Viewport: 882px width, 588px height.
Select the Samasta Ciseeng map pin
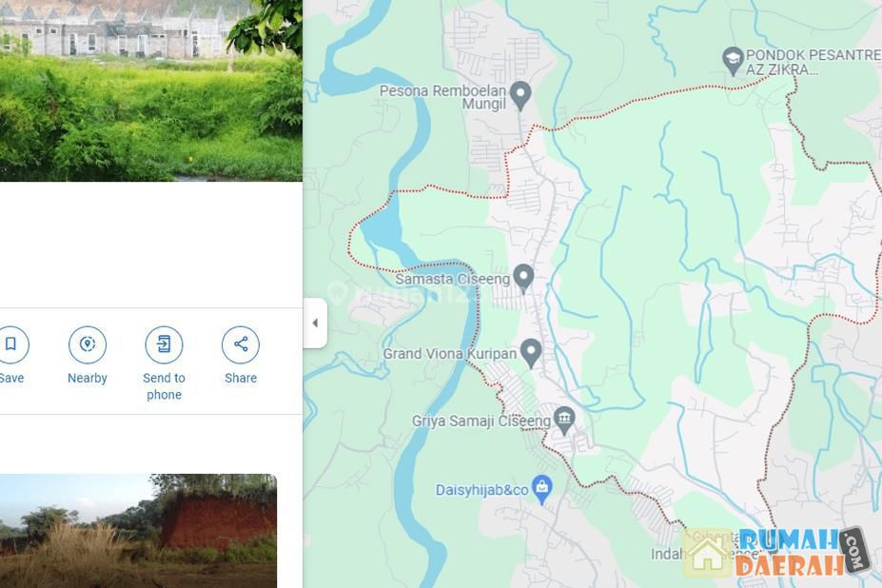(523, 277)
